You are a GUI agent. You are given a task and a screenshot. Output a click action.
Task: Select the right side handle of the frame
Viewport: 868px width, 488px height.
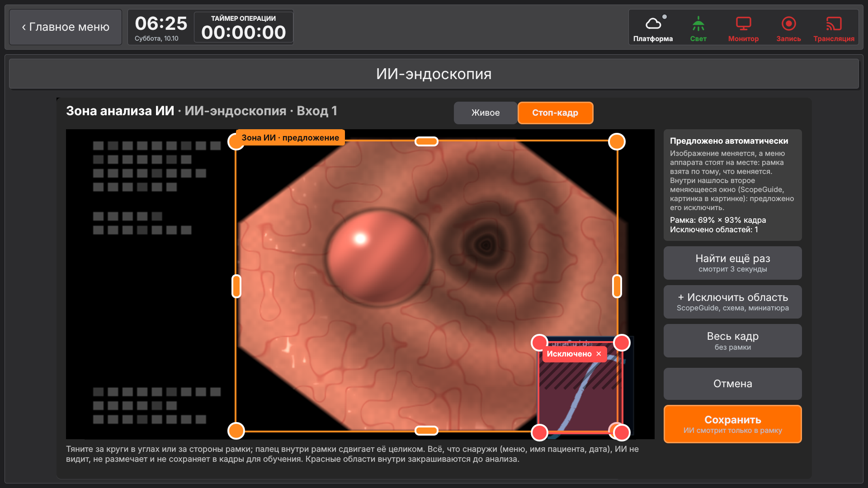click(x=617, y=286)
